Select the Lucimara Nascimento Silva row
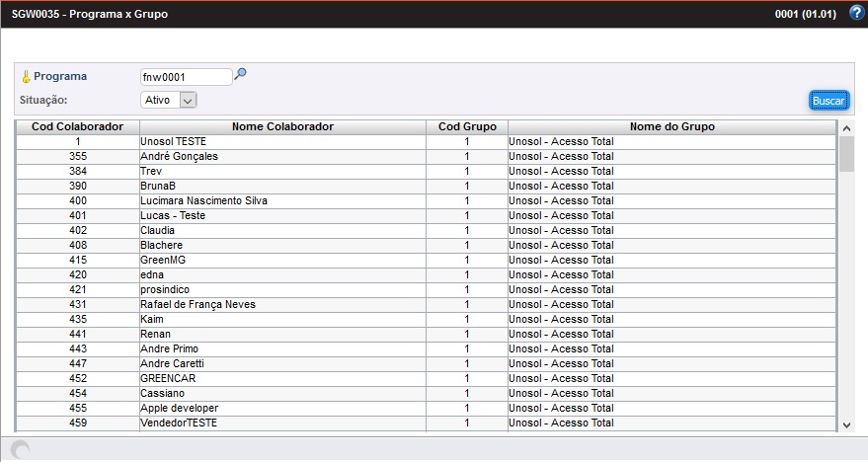Screen dimensions: 868x462 tap(203, 200)
